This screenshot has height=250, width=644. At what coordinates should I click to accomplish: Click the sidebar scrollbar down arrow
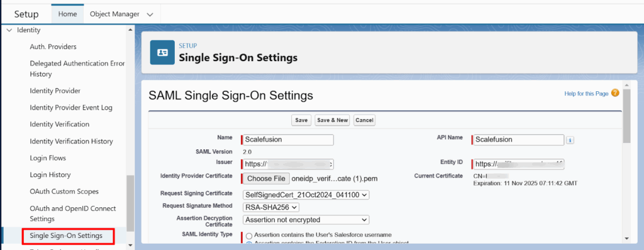coord(130,246)
